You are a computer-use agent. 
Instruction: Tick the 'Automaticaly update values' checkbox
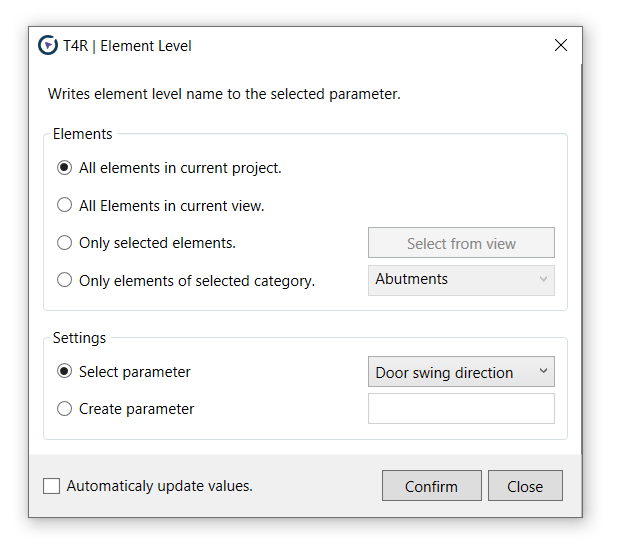pyautogui.click(x=51, y=486)
